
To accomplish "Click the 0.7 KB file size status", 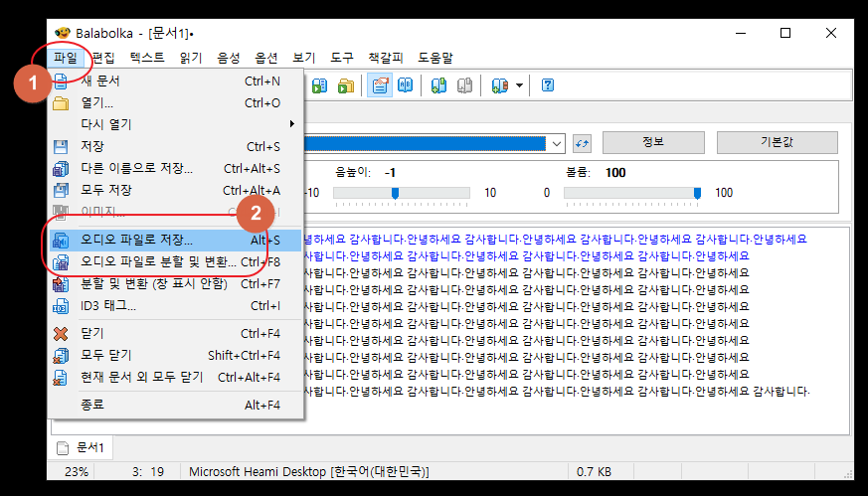I will click(594, 471).
